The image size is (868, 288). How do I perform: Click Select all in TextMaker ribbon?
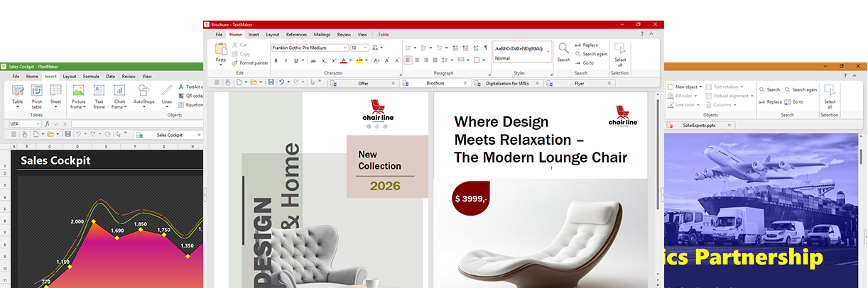click(619, 53)
